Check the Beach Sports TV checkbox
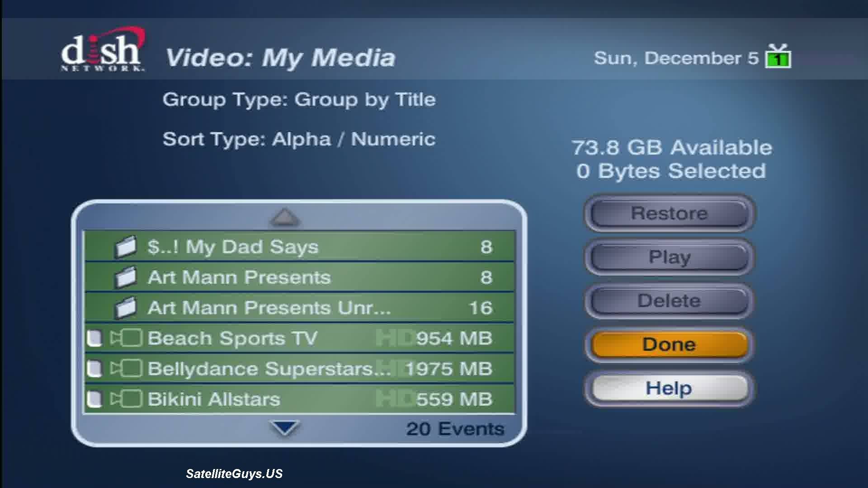Image resolution: width=868 pixels, height=488 pixels. point(94,338)
